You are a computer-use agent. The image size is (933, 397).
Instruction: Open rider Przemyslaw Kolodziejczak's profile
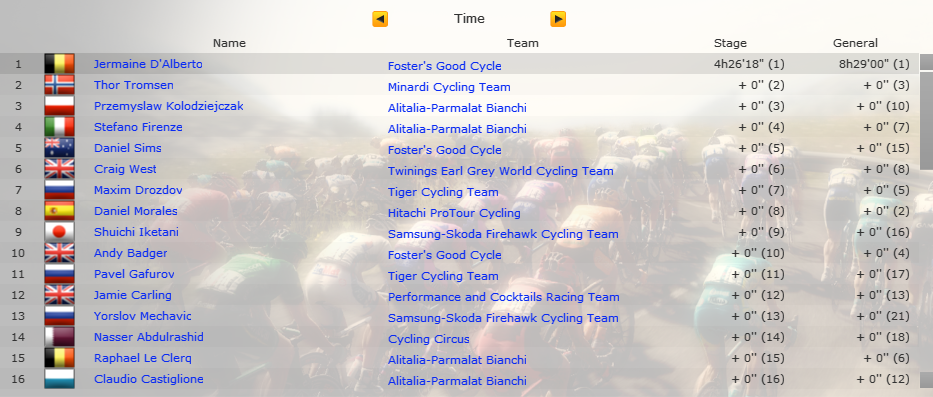[168, 106]
